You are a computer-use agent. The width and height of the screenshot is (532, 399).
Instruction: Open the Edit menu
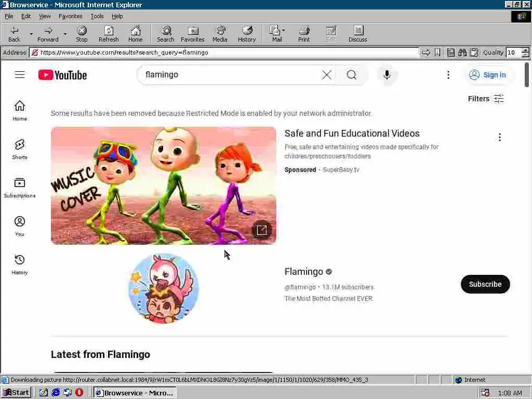26,16
